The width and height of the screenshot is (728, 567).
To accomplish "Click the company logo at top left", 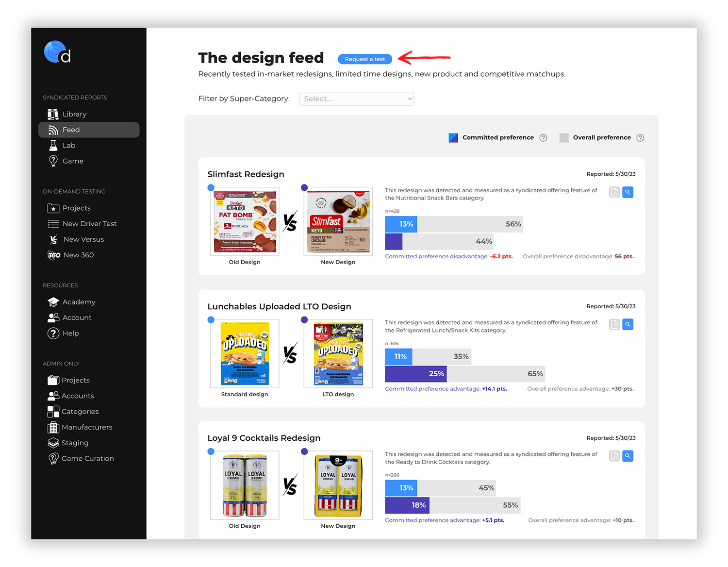I will point(56,51).
